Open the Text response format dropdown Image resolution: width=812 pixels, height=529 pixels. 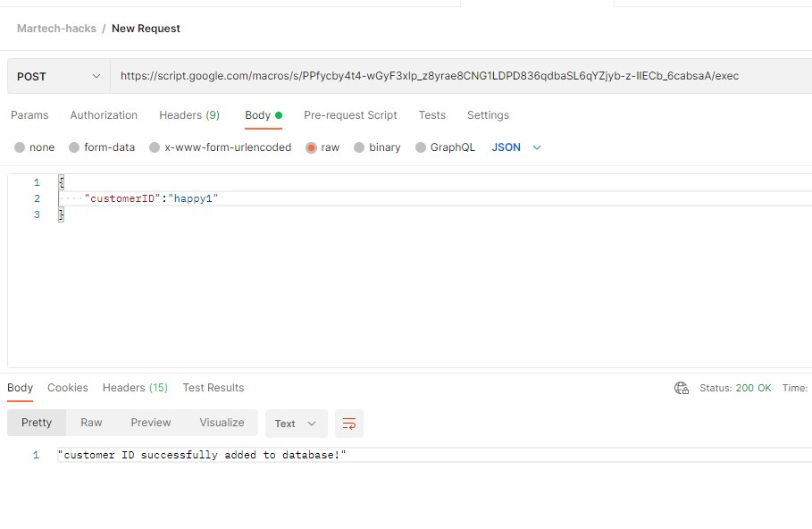[x=296, y=424]
